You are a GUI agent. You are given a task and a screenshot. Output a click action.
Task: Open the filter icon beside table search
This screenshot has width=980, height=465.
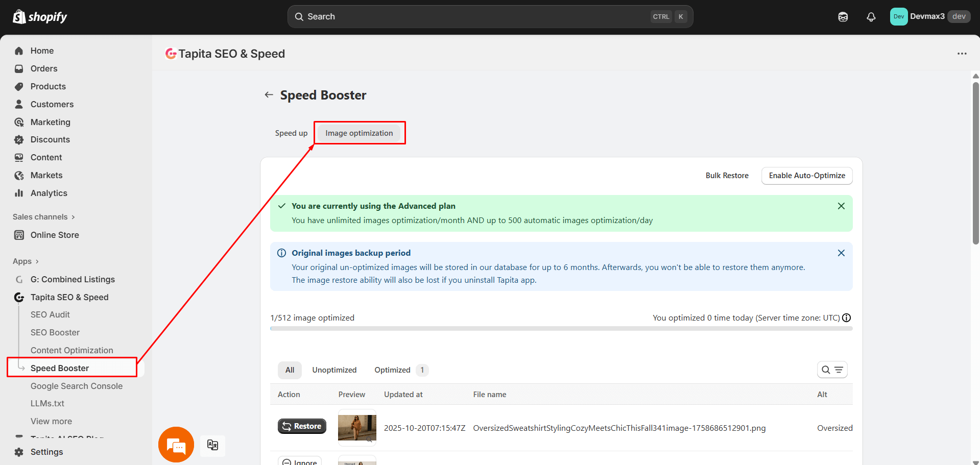(838, 370)
